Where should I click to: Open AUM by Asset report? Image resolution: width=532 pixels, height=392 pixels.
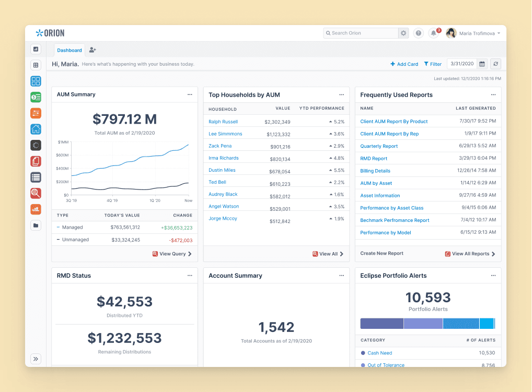tap(376, 183)
